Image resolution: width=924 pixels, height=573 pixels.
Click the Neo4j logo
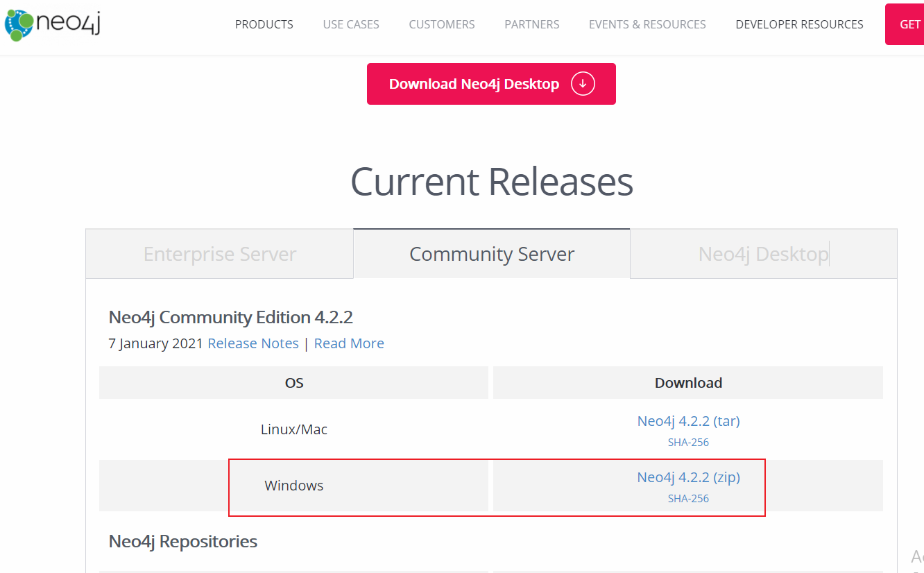pyautogui.click(x=53, y=24)
